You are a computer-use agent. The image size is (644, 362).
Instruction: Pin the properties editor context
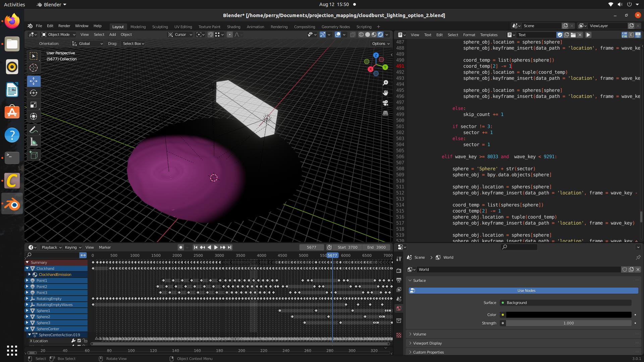638,257
